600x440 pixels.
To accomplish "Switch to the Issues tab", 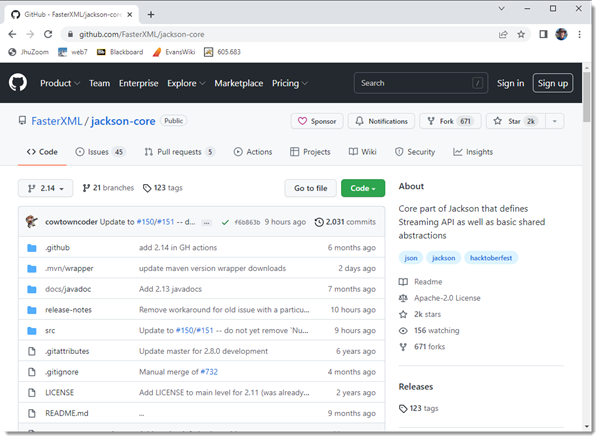I will coord(100,152).
